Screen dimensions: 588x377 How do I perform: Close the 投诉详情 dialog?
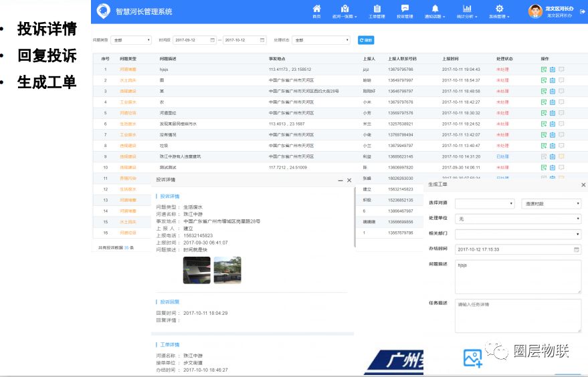[x=349, y=180]
